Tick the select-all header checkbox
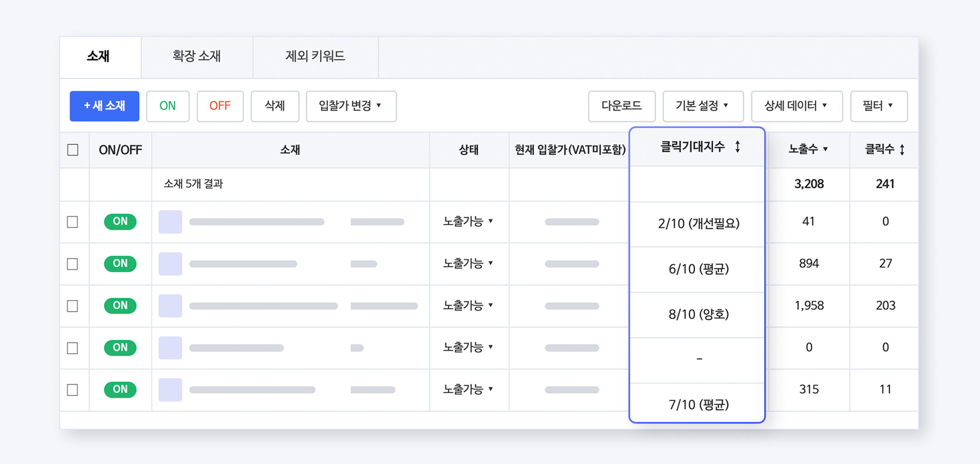 73,150
